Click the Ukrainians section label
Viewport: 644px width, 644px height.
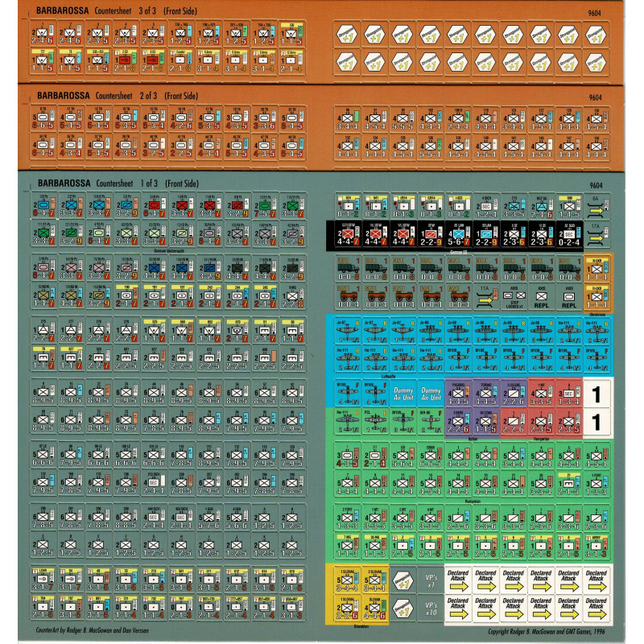coord(597,314)
